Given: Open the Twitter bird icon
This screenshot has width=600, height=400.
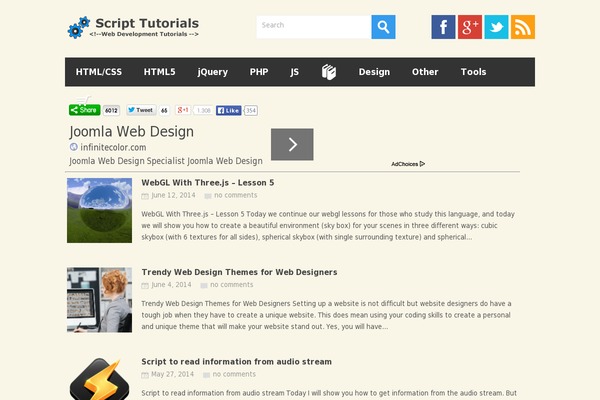Looking at the screenshot, I should 496,27.
